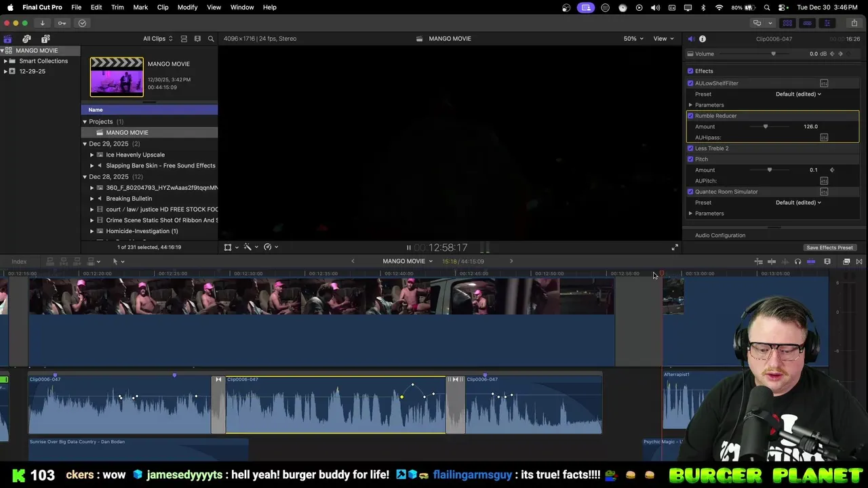Viewport: 868px width, 488px height.
Task: Open the timeline Index button
Action: [x=19, y=262]
